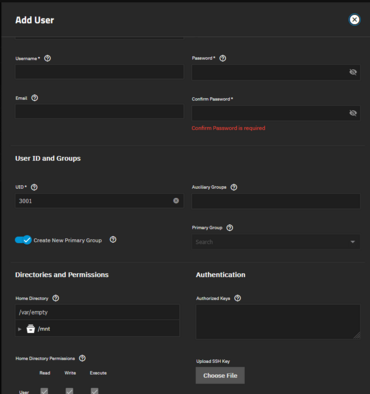Show password in Confirm Password field
The width and height of the screenshot is (370, 394).
[x=353, y=113]
